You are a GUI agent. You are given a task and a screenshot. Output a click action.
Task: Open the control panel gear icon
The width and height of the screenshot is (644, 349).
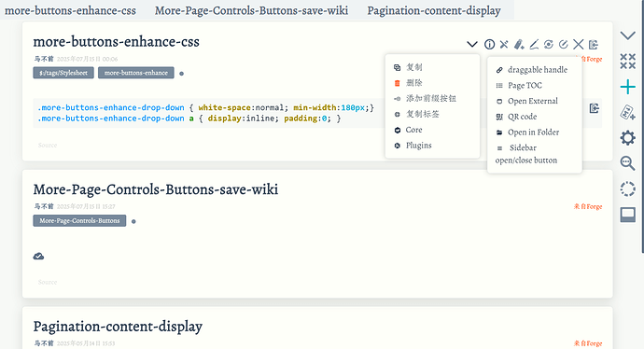627,137
